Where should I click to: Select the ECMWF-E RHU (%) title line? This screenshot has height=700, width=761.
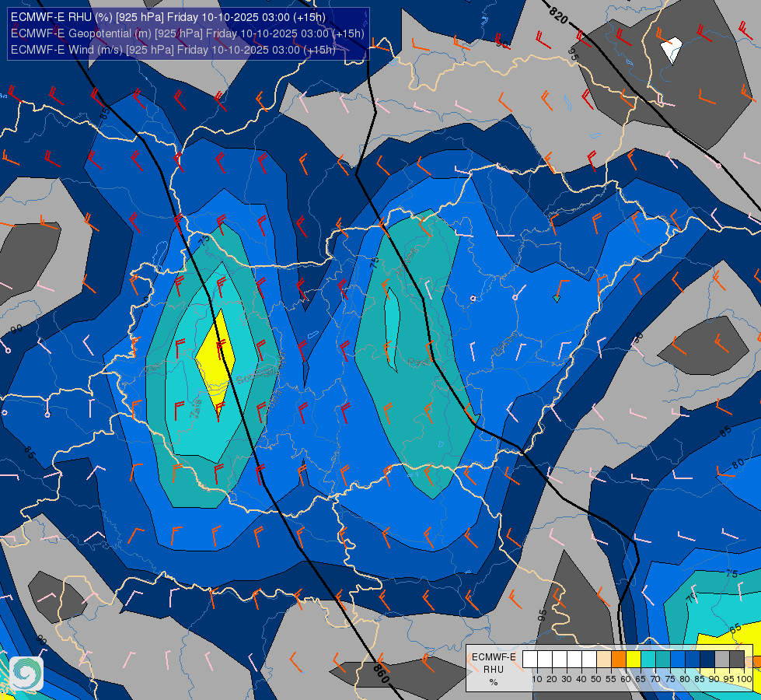168,17
